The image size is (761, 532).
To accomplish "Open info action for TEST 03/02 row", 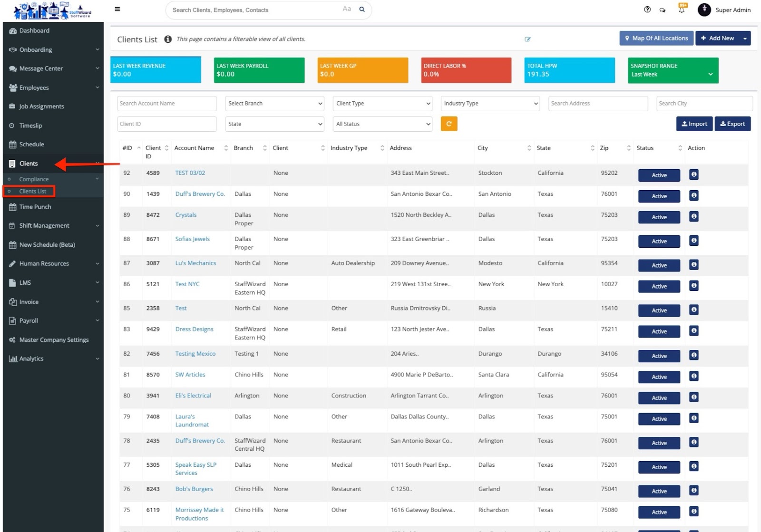I will (x=693, y=174).
